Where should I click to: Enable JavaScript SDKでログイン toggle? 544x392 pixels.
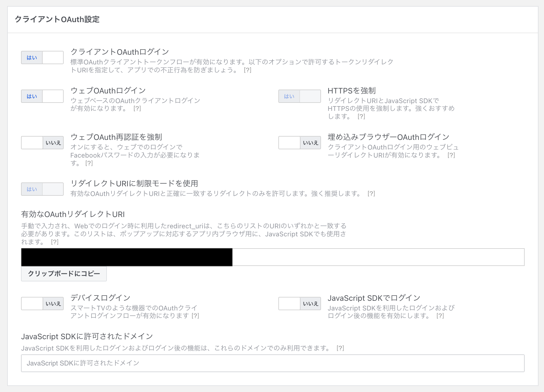pos(299,304)
